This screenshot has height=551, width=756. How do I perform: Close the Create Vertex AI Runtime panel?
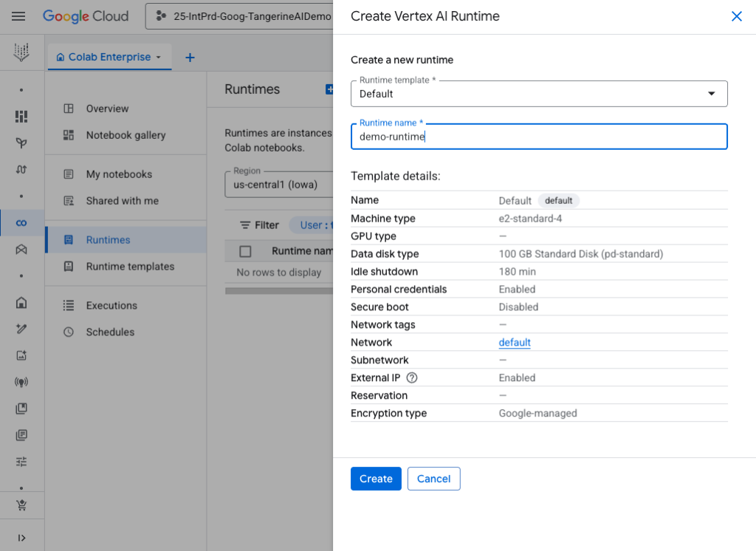737,16
